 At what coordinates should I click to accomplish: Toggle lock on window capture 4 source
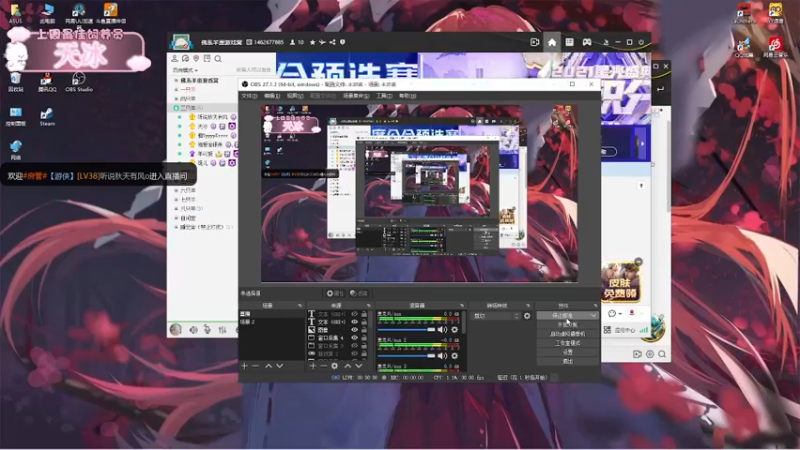[x=364, y=338]
